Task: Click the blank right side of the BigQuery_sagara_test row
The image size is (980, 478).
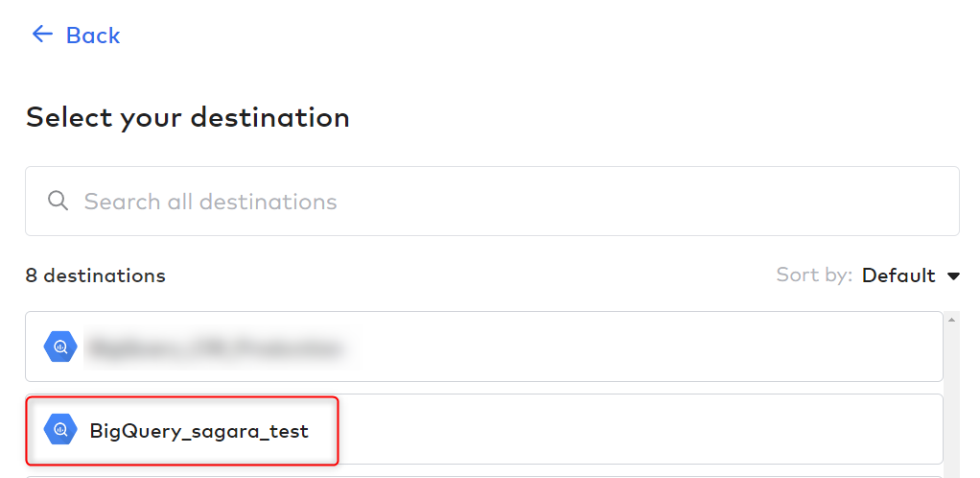Action: tap(638, 429)
